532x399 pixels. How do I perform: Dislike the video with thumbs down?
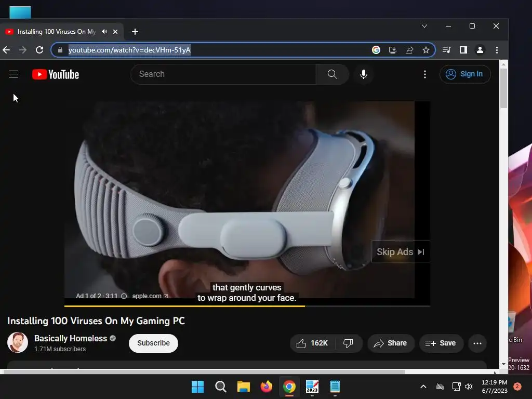click(x=349, y=343)
